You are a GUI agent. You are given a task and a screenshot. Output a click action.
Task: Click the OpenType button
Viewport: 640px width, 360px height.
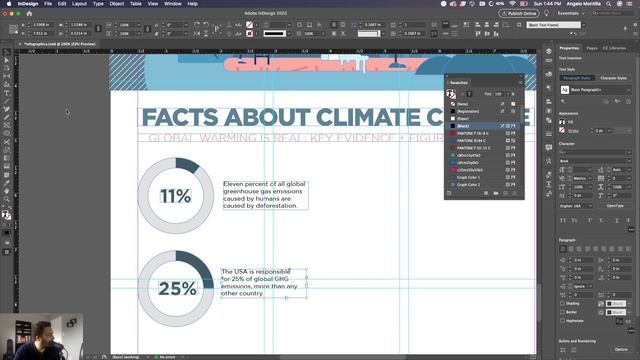click(x=615, y=206)
